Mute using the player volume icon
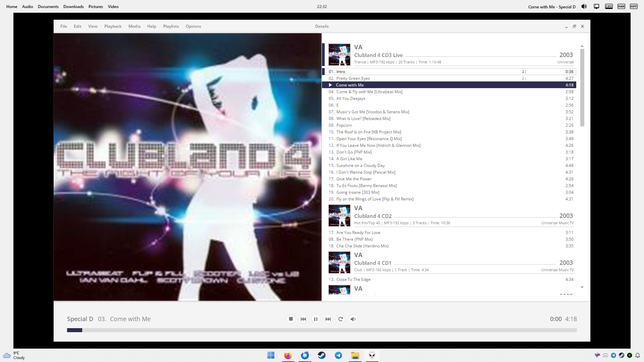This screenshot has width=644, height=362. click(353, 319)
